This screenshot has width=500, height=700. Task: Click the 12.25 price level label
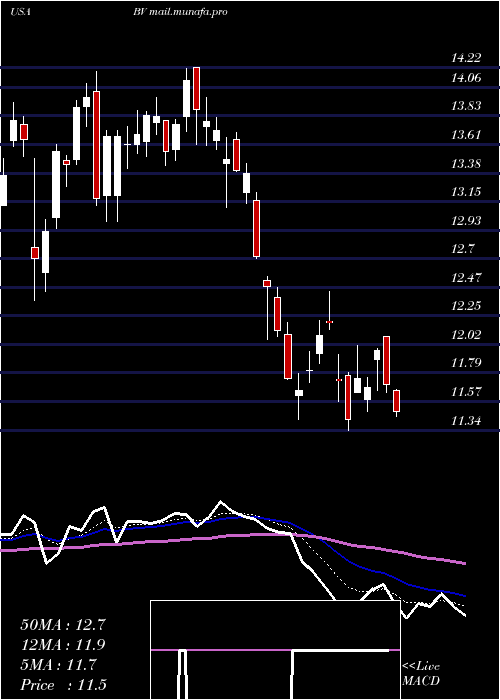click(466, 306)
